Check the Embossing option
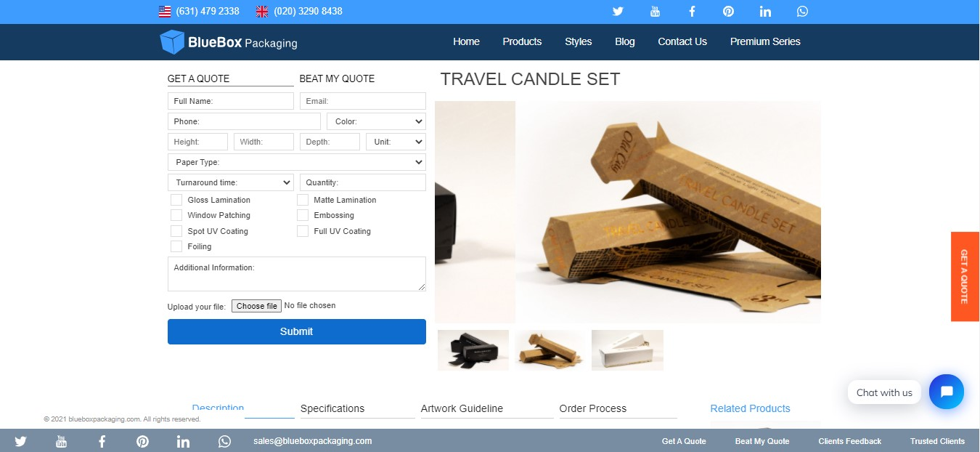 pos(303,215)
